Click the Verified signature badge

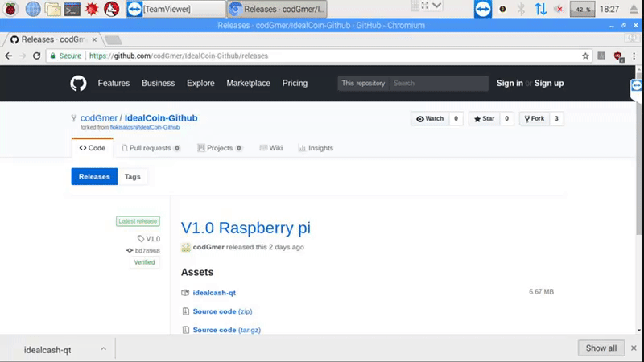click(145, 262)
